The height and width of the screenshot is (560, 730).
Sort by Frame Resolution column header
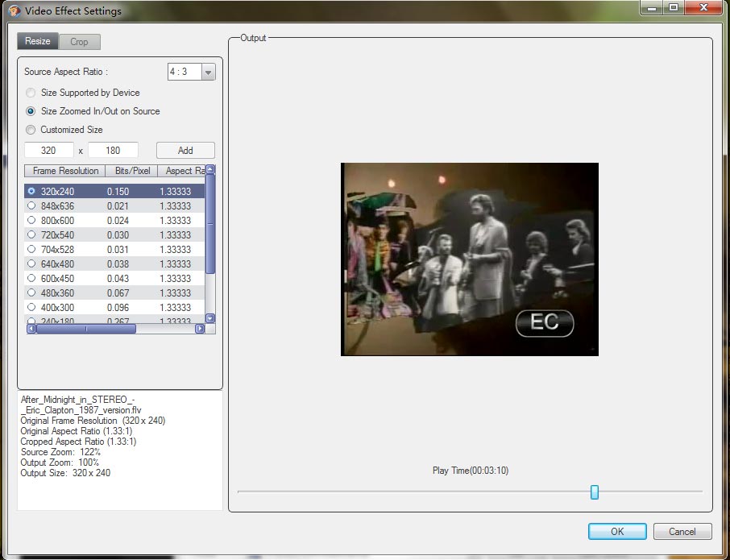coord(65,171)
